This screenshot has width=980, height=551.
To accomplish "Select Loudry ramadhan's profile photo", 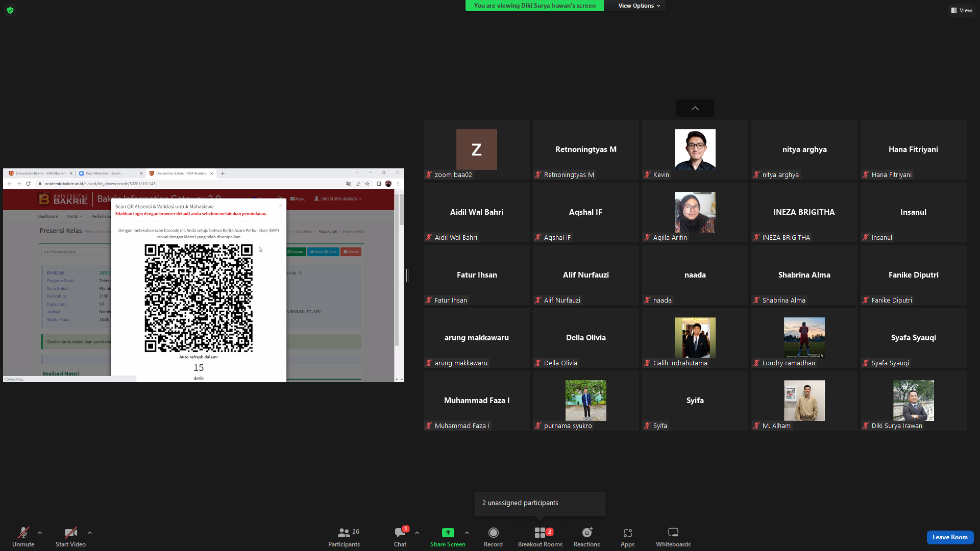I will coord(804,337).
